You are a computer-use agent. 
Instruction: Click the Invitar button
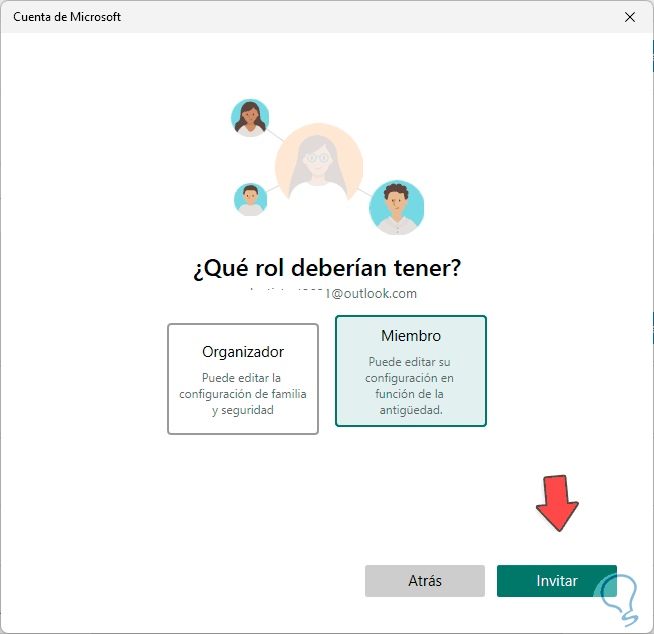556,581
